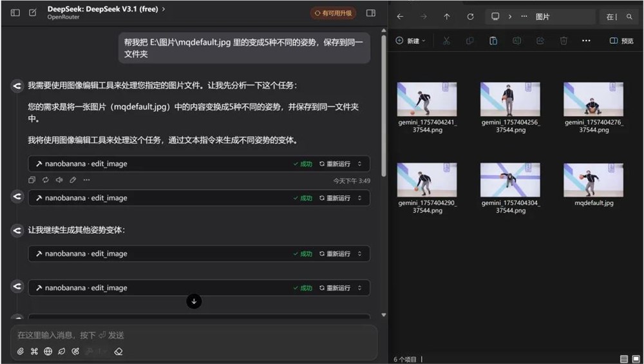The height and width of the screenshot is (364, 644).
Task: Open the explorer toolbar more options menu
Action: click(586, 41)
